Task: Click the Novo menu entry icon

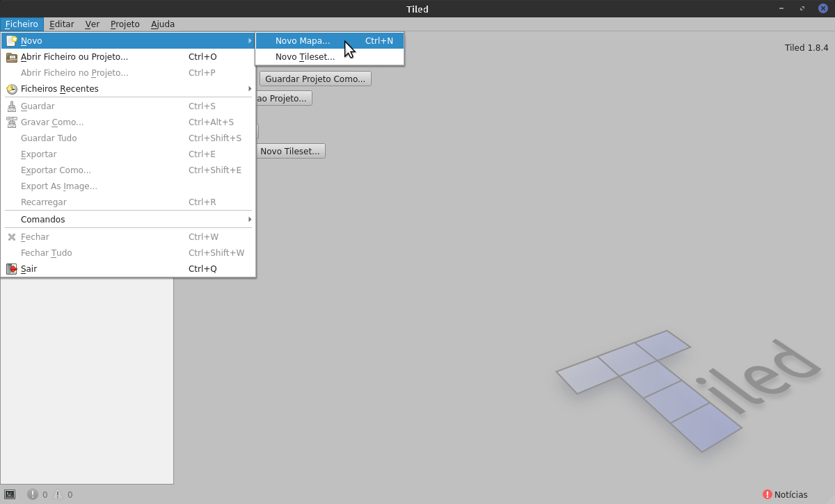Action: pos(12,41)
